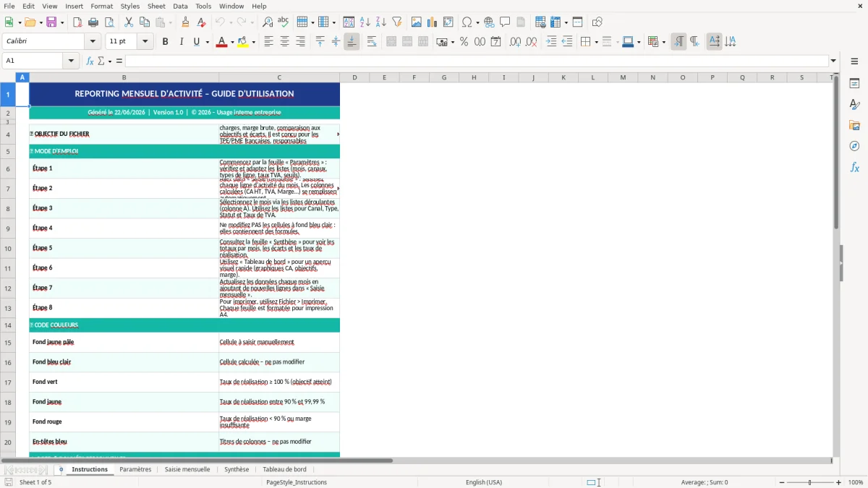Open the sidebar Properties deck
Viewport: 868px width, 488px height.
854,84
